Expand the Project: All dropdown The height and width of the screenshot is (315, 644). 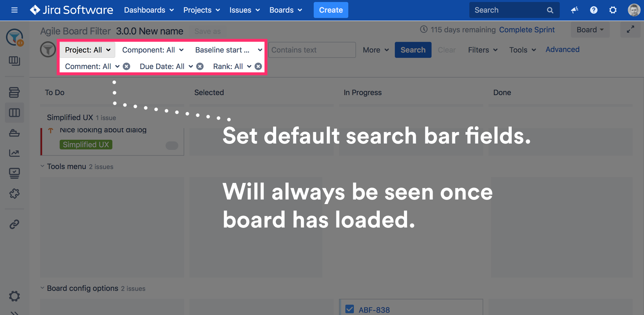87,50
